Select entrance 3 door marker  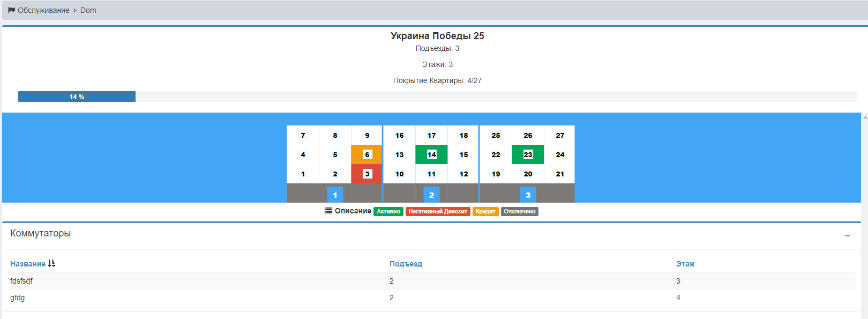528,195
